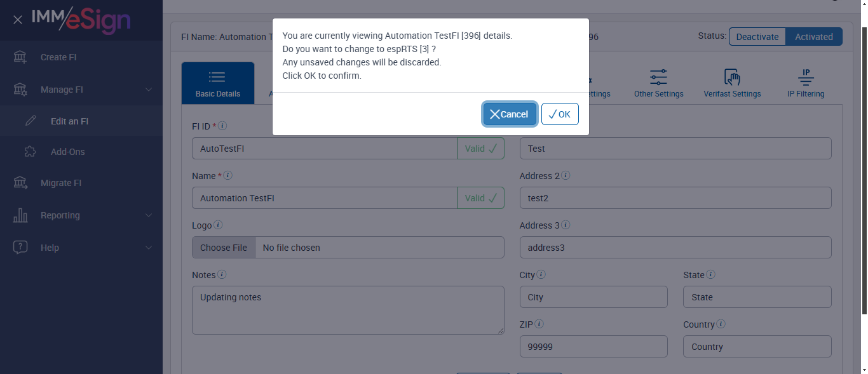Toggle status to Activated
The width and height of the screenshot is (868, 374).
813,37
